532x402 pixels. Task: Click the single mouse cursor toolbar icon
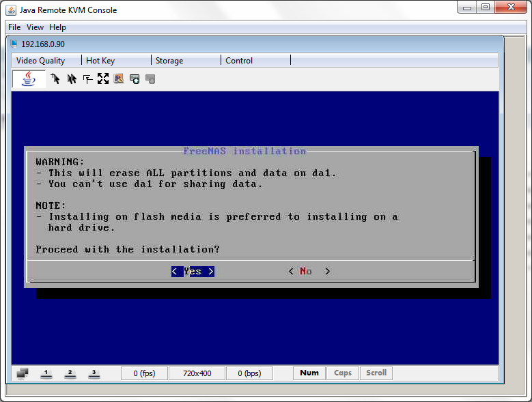[x=55, y=79]
